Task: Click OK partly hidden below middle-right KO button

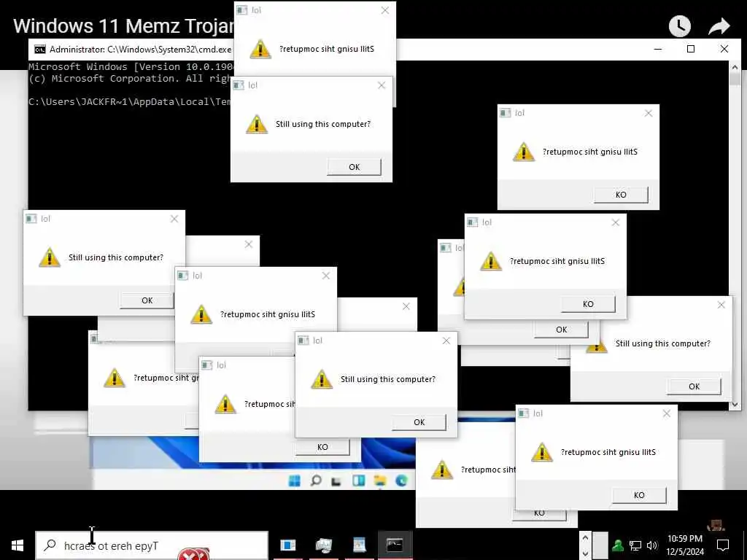Action: pyautogui.click(x=561, y=330)
